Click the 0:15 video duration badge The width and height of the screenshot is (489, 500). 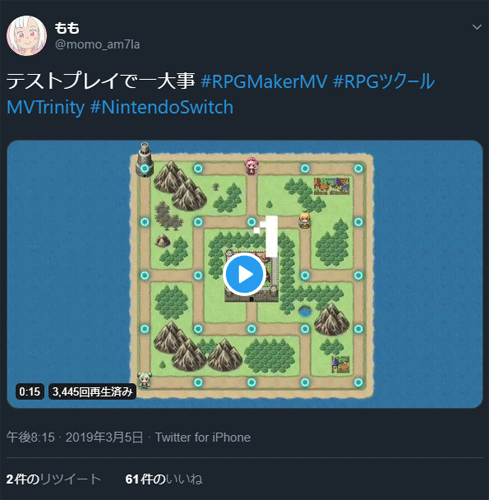tap(30, 391)
